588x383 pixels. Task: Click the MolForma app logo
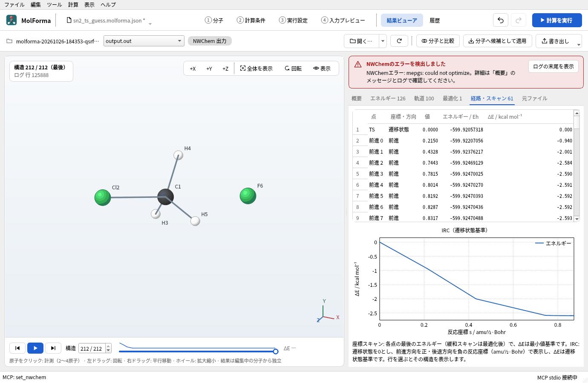(x=12, y=20)
